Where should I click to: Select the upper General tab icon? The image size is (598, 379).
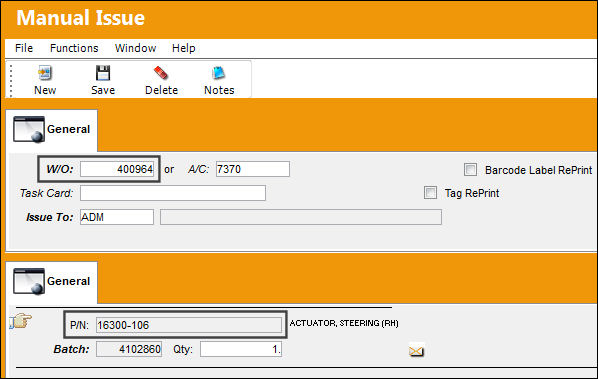[29, 129]
